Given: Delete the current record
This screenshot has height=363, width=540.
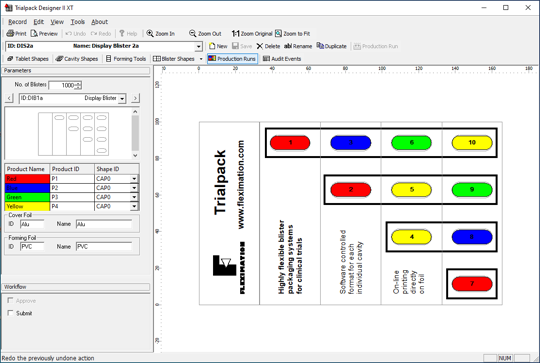Looking at the screenshot, I should (268, 46).
